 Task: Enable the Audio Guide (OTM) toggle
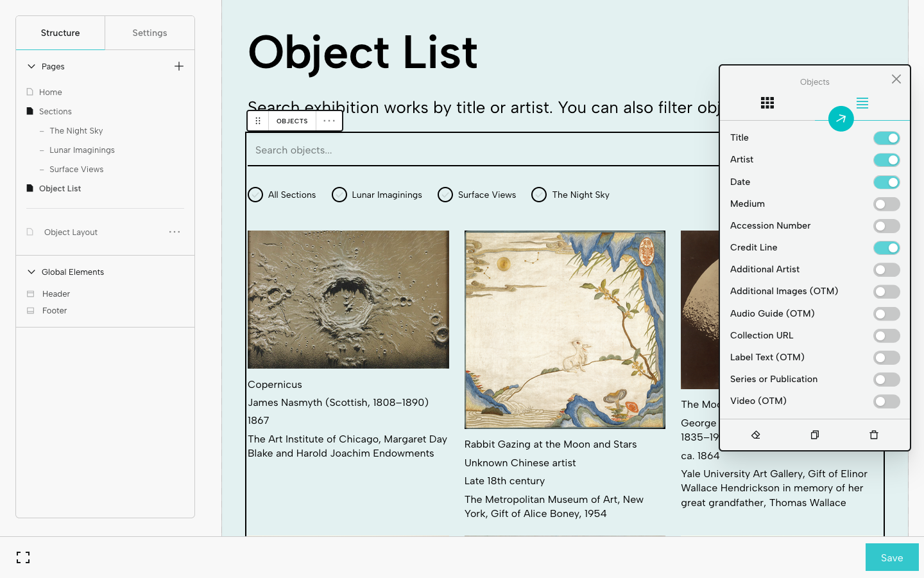click(887, 314)
